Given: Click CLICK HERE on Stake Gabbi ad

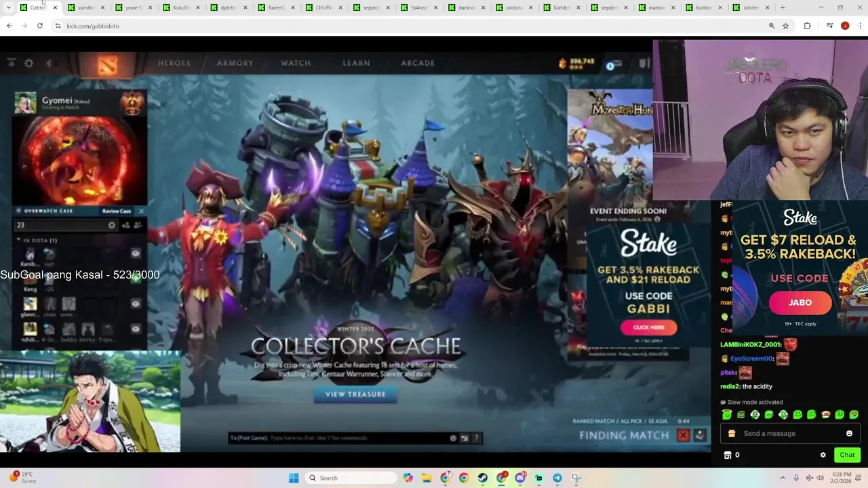Looking at the screenshot, I should click(x=649, y=327).
